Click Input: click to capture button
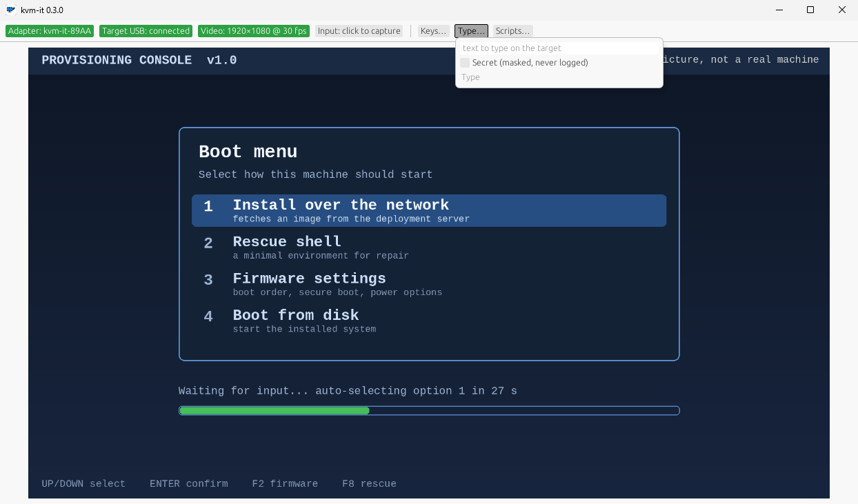 (x=359, y=31)
